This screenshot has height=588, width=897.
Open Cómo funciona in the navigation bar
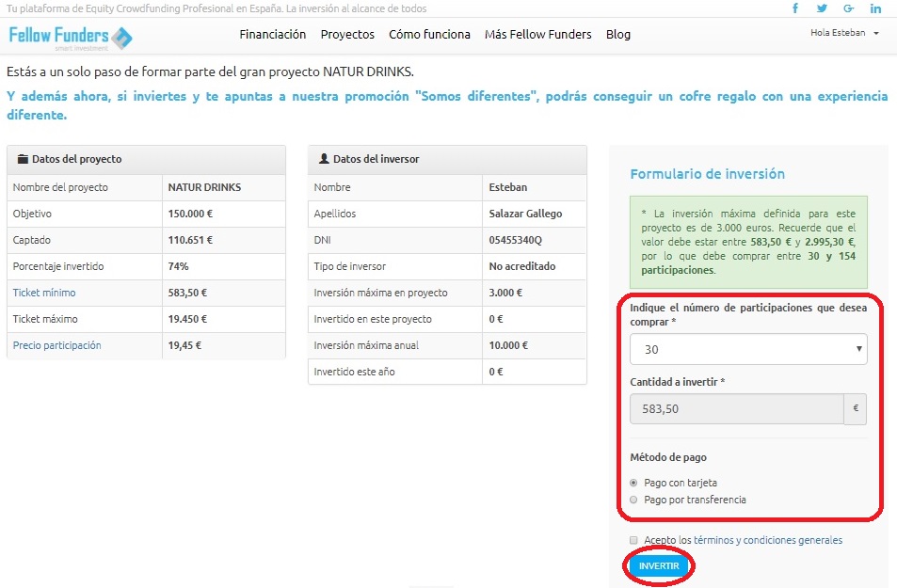pos(429,35)
